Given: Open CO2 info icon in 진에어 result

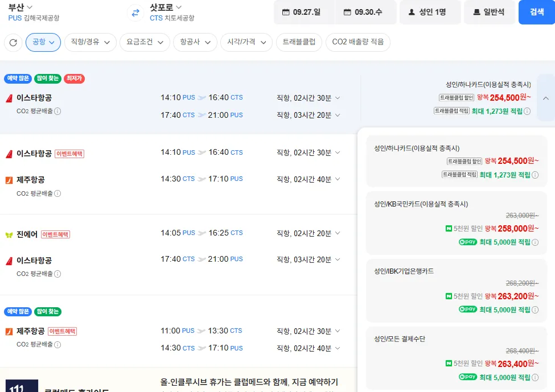Looking at the screenshot, I should 57,274.
